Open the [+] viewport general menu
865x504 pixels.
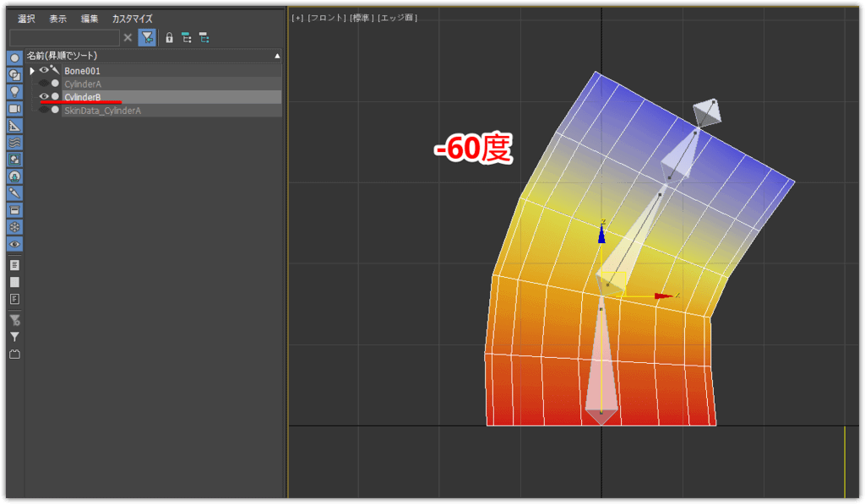(x=296, y=18)
